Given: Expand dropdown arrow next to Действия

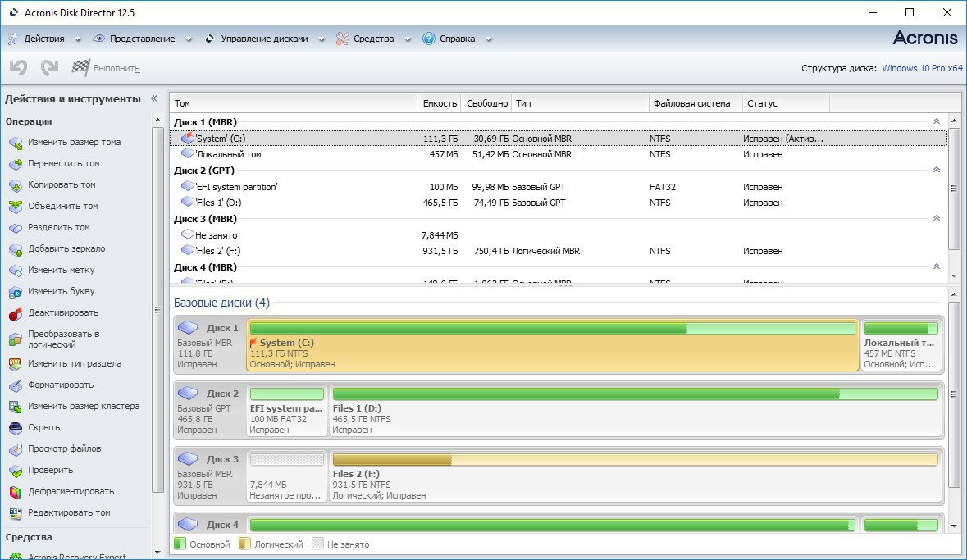Looking at the screenshot, I should coord(78,39).
